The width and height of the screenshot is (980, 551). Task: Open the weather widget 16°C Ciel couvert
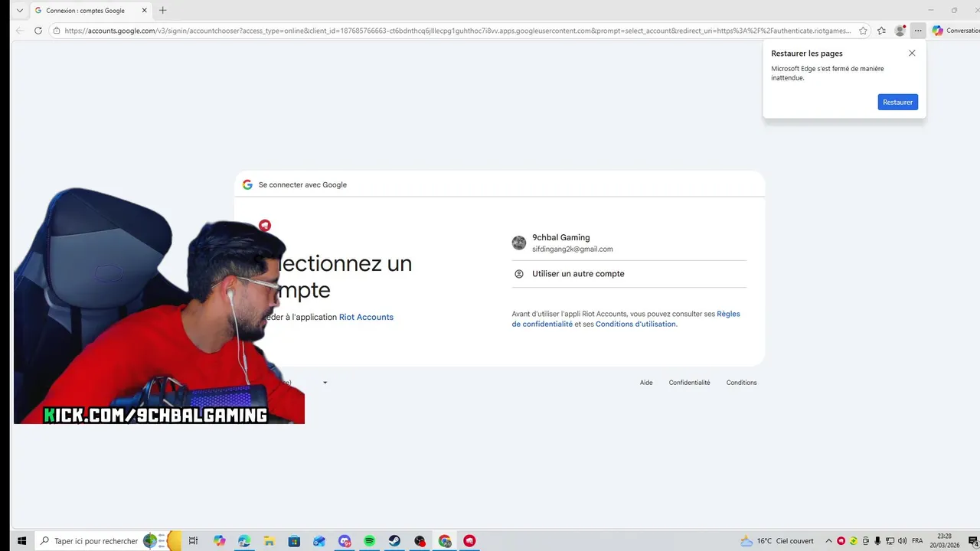point(777,541)
